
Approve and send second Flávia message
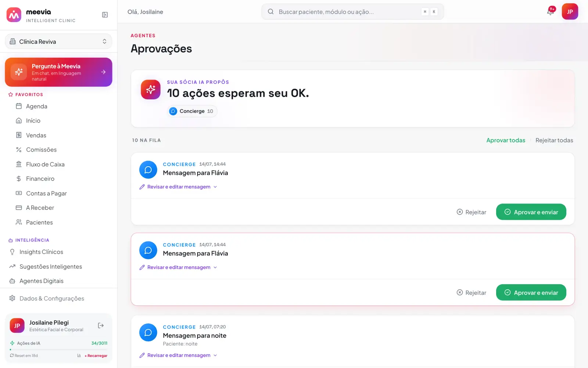[x=531, y=293]
